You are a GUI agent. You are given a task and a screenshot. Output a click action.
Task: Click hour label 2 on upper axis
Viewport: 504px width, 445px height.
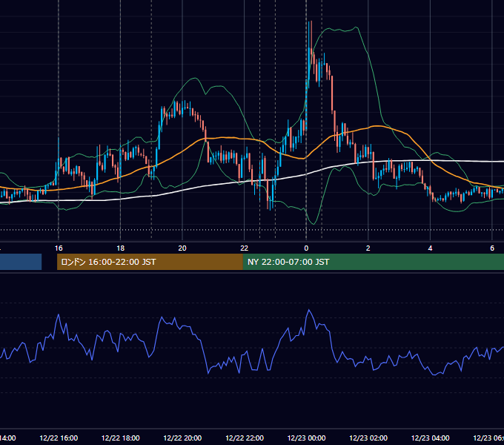(368, 248)
